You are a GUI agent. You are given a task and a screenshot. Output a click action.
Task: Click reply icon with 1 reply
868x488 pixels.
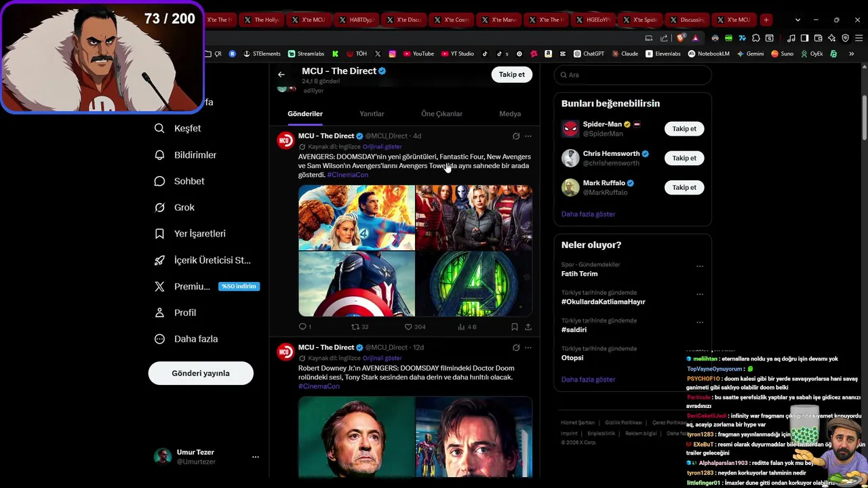pyautogui.click(x=304, y=327)
